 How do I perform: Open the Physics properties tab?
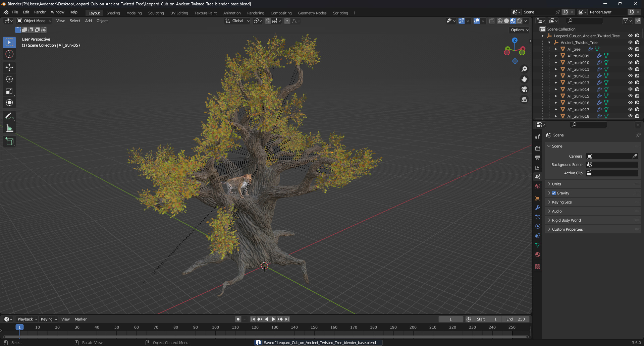point(538,226)
